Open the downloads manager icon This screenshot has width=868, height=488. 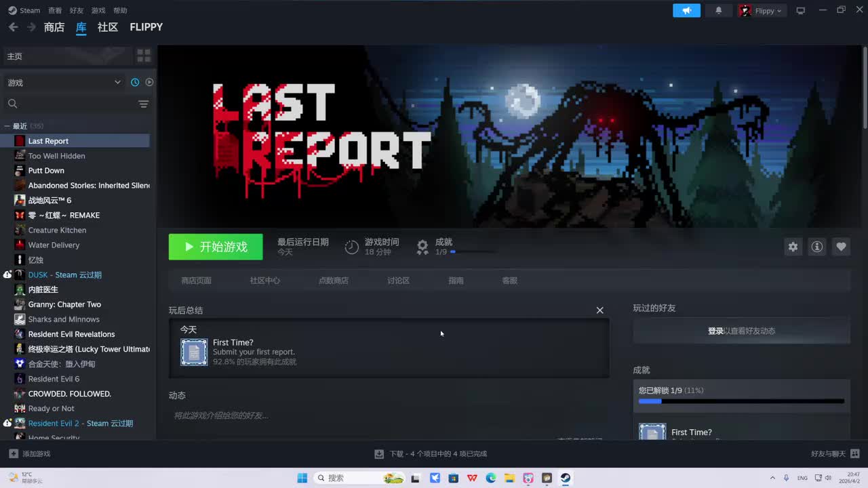point(379,453)
